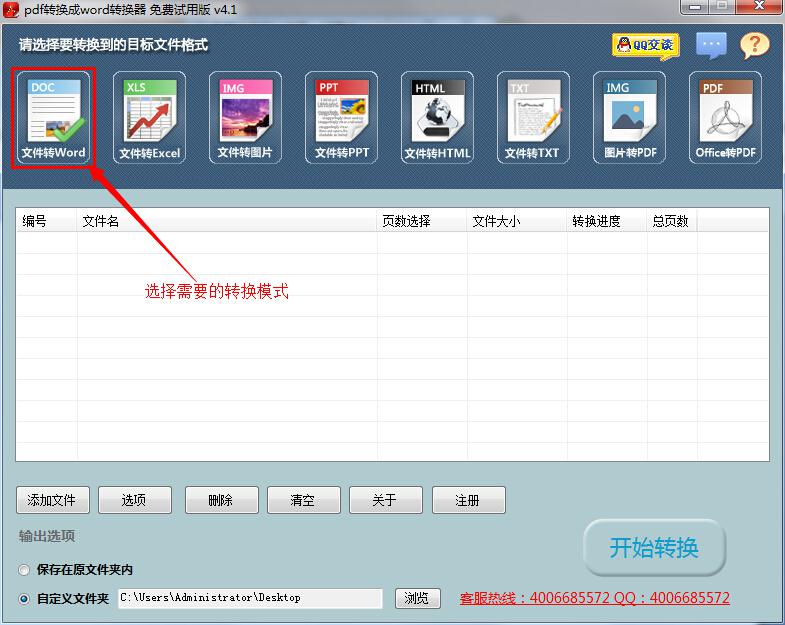785x625 pixels.
Task: Open the 关于 about button
Action: tap(386, 500)
